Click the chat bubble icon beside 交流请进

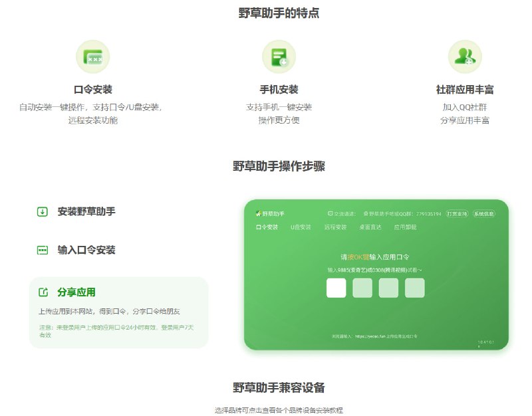[x=329, y=213]
